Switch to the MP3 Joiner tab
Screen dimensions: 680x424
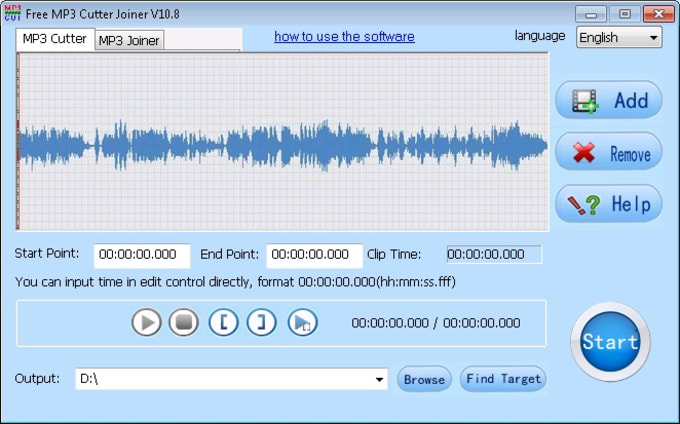pos(129,41)
